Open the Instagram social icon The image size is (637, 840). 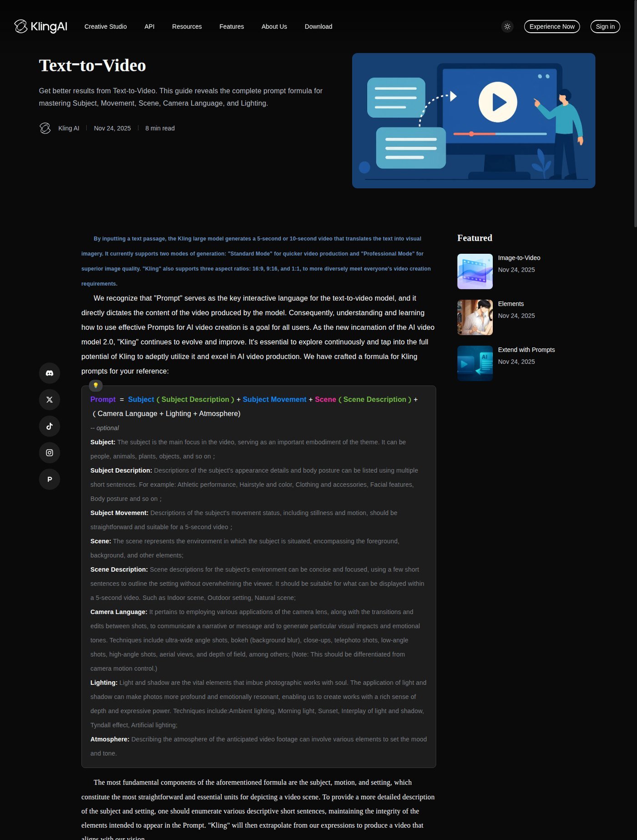[50, 453]
